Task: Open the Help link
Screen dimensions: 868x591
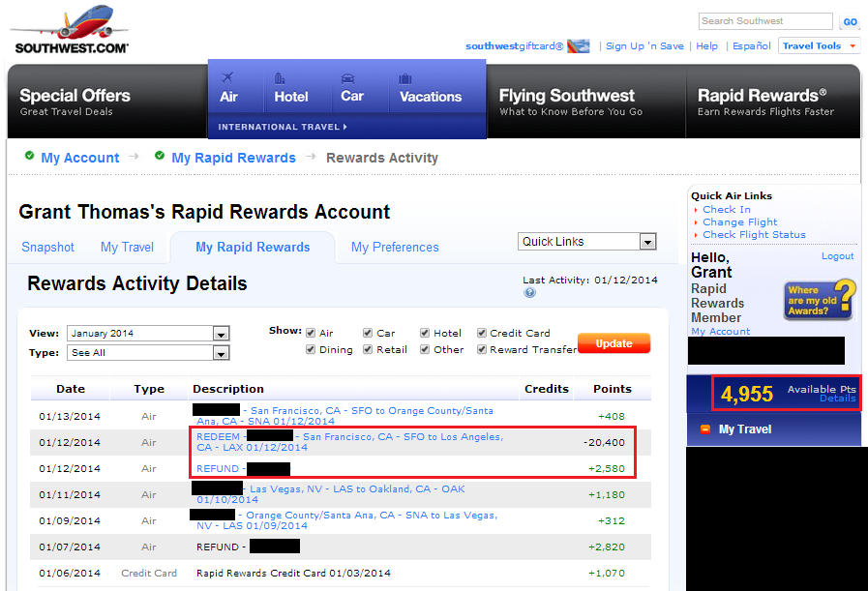Action: tap(707, 45)
